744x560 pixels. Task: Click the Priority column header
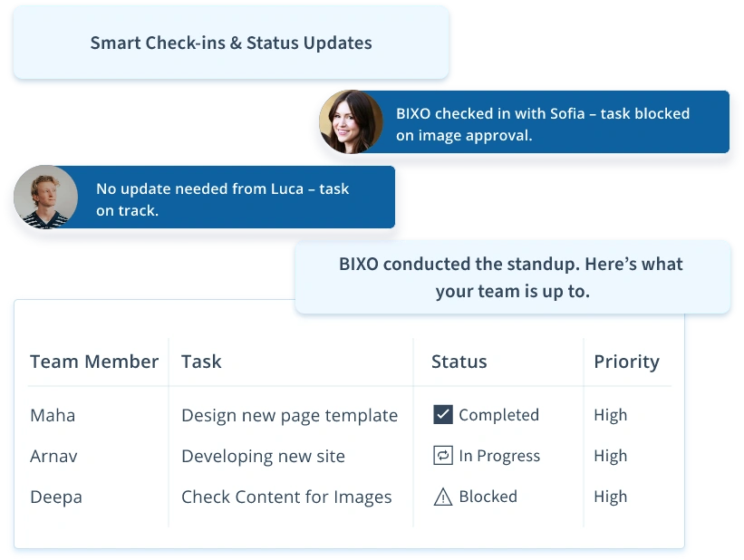[x=626, y=362]
